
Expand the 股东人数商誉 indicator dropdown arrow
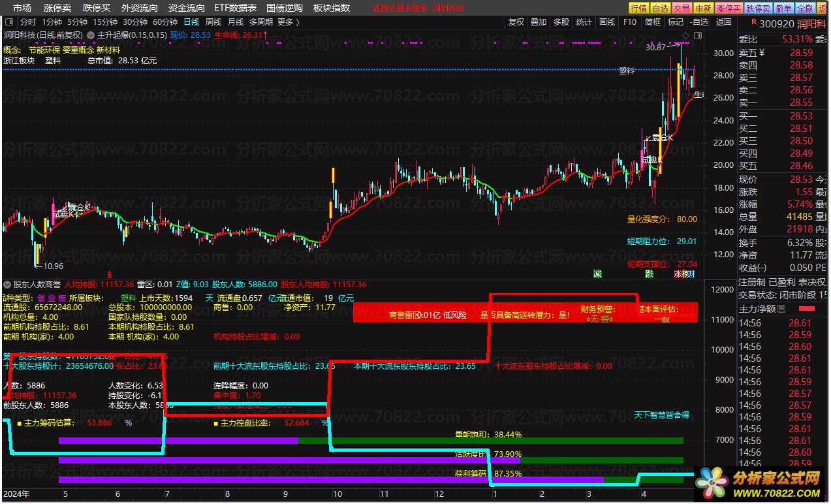coord(7,285)
